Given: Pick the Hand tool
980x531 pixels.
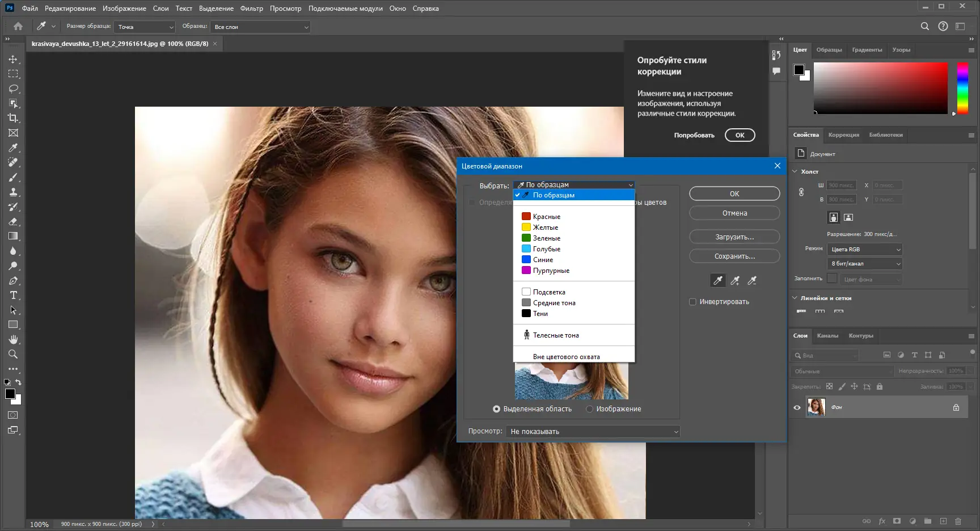Looking at the screenshot, I should [13, 339].
